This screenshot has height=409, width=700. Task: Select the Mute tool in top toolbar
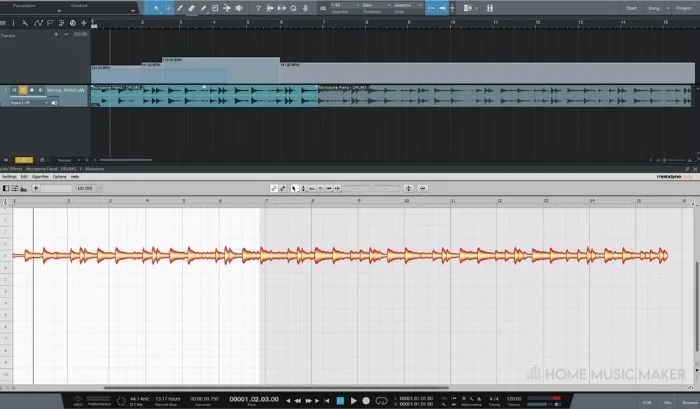215,8
